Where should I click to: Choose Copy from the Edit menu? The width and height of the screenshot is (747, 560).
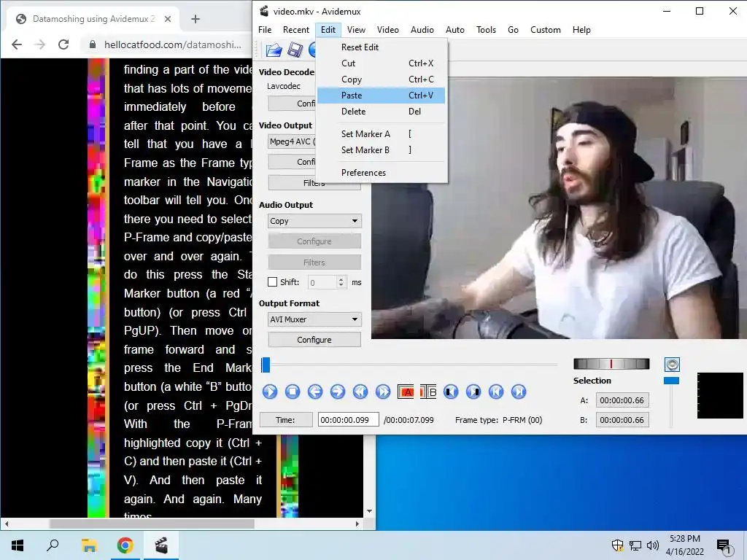[381, 79]
